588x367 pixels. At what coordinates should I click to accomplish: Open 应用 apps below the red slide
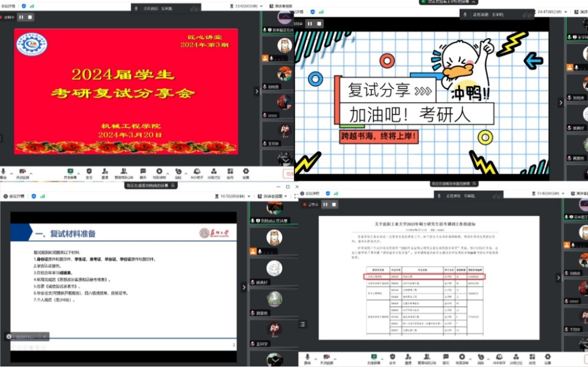pyautogui.click(x=230, y=173)
